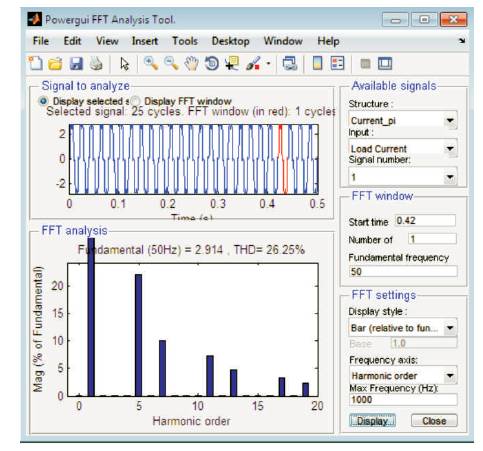
Task: Open the Display style dropdown
Action: coord(403,328)
